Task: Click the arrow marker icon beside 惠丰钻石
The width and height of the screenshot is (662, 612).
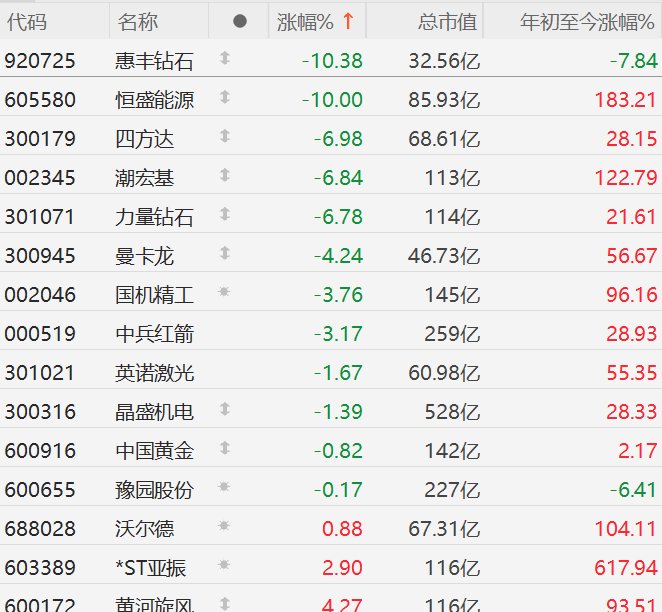Action: 225,60
